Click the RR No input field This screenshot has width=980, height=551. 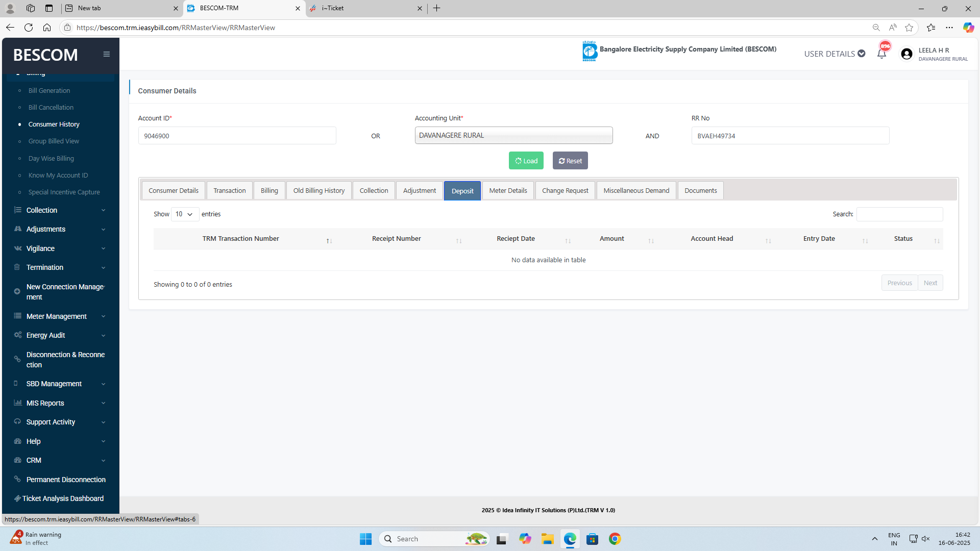790,136
